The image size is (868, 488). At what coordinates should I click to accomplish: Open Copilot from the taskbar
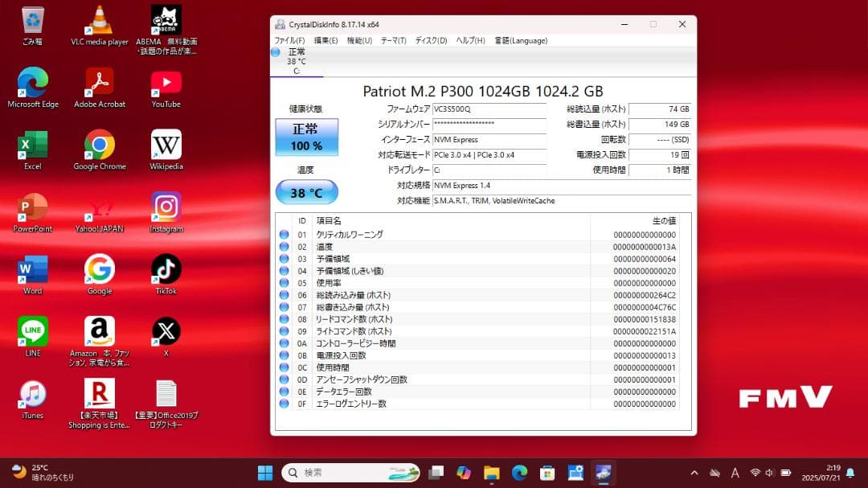point(464,473)
